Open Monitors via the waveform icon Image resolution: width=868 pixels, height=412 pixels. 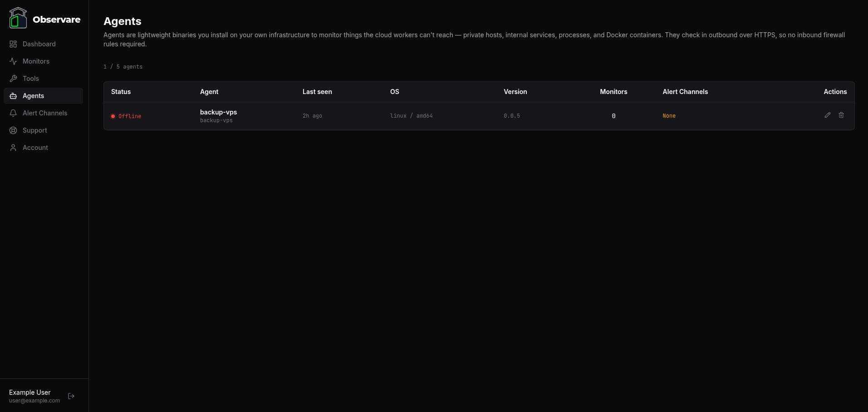coord(13,61)
